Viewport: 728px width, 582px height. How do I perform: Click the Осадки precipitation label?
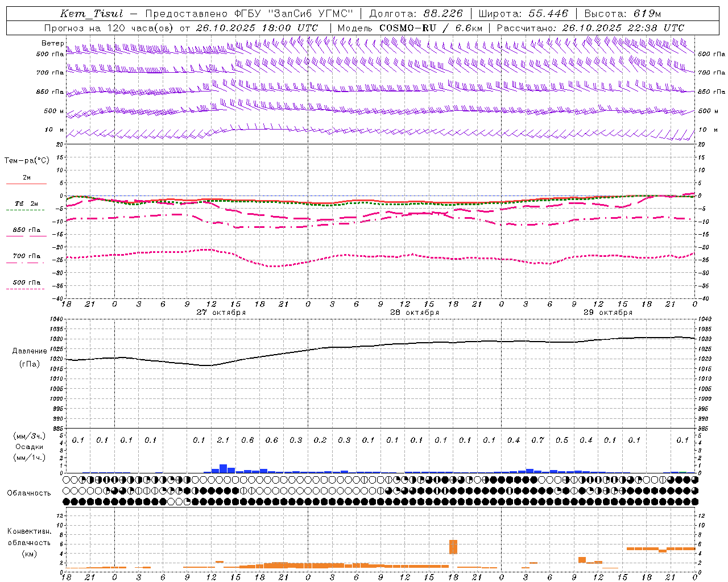30,447
